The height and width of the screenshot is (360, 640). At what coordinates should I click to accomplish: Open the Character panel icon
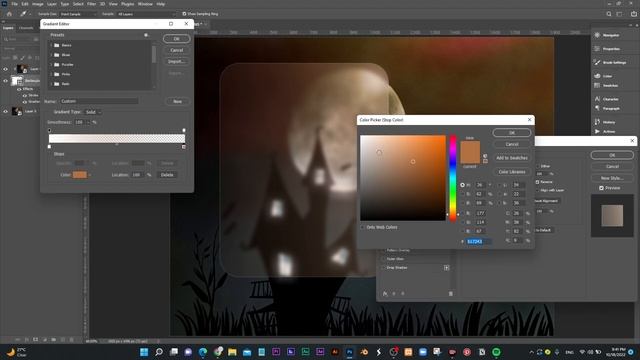(x=597, y=99)
